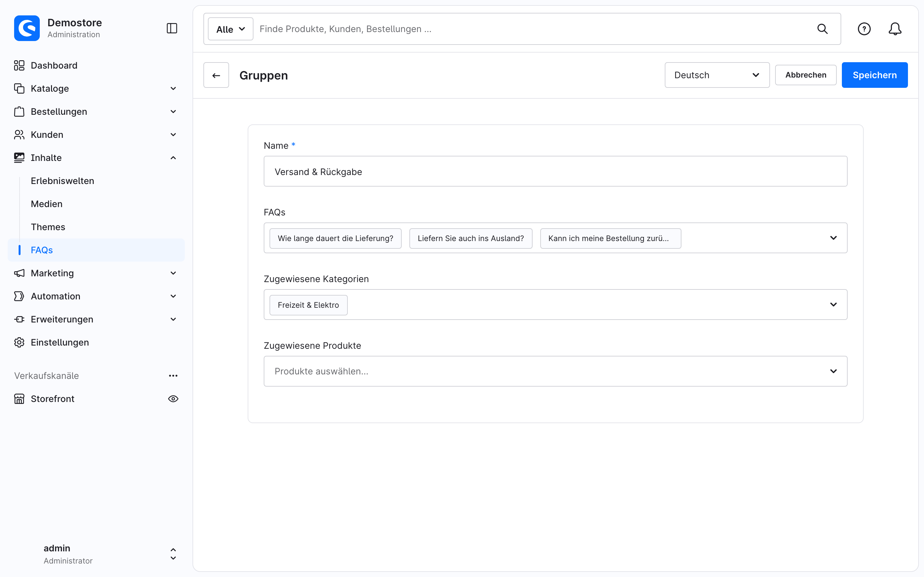The height and width of the screenshot is (577, 924).
Task: Select the Medien submenu item
Action: coord(47,204)
